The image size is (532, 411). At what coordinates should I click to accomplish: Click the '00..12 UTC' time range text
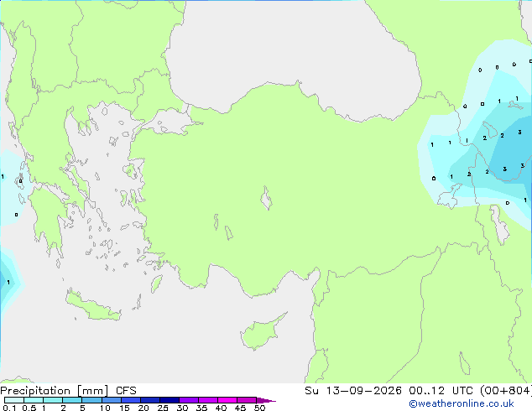pos(441,391)
